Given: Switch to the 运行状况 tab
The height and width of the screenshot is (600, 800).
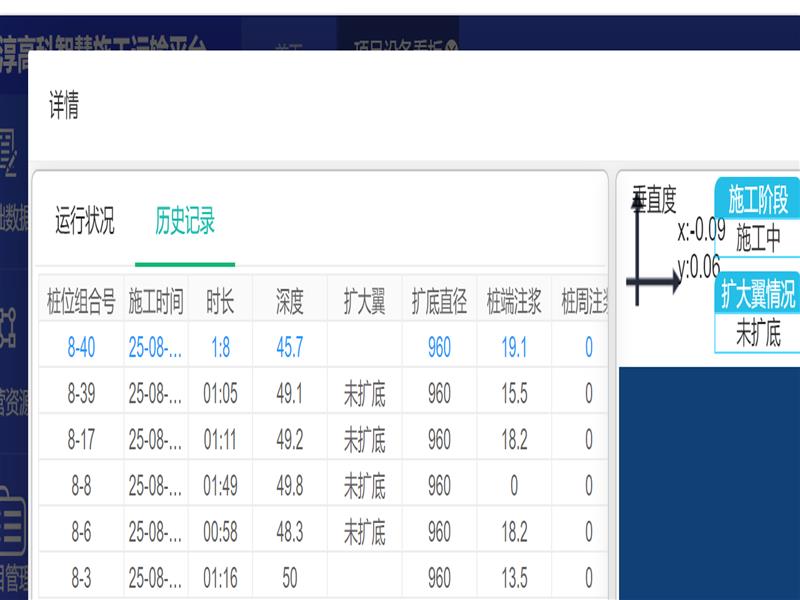Looking at the screenshot, I should point(85,220).
